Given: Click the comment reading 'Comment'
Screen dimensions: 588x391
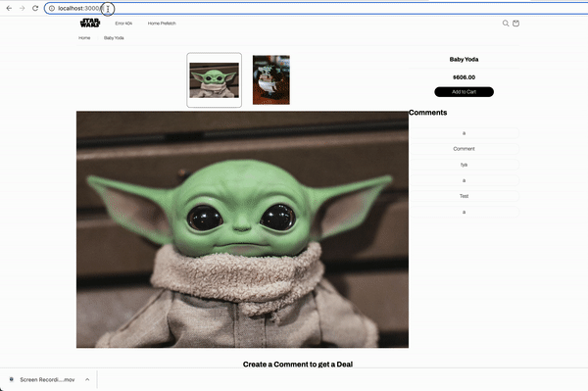Looking at the screenshot, I should [x=464, y=149].
